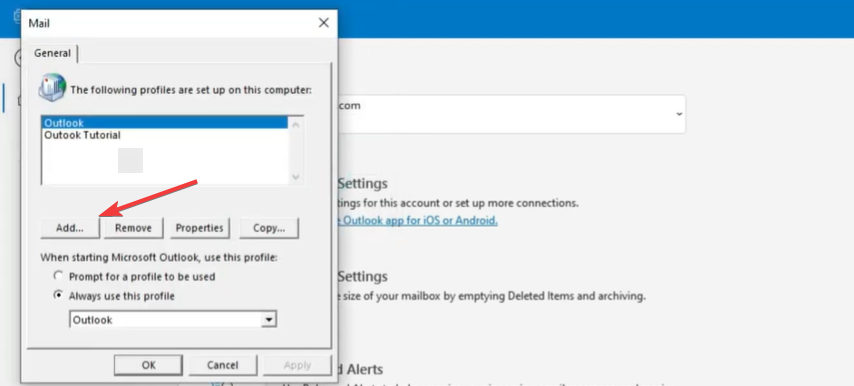Select the Outlook profile in the list

click(165, 123)
